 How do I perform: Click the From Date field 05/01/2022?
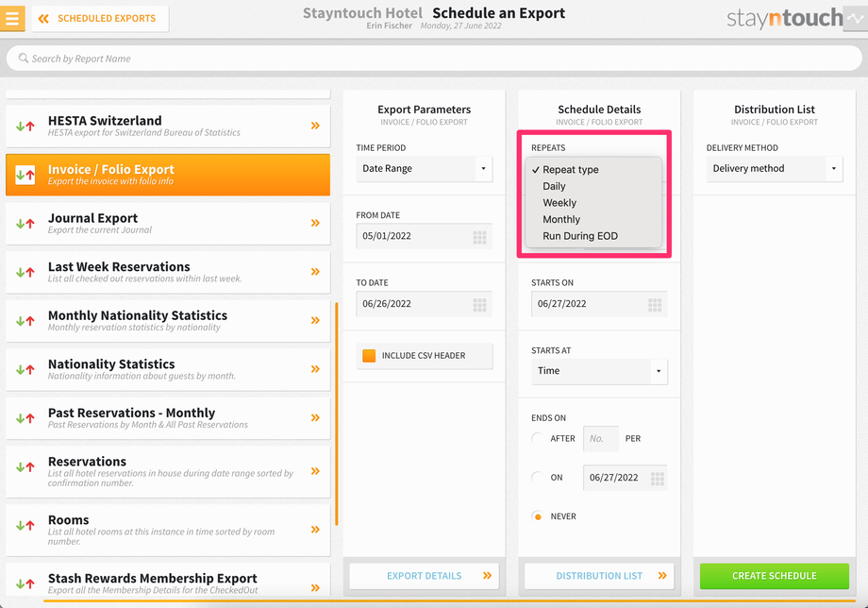[424, 236]
